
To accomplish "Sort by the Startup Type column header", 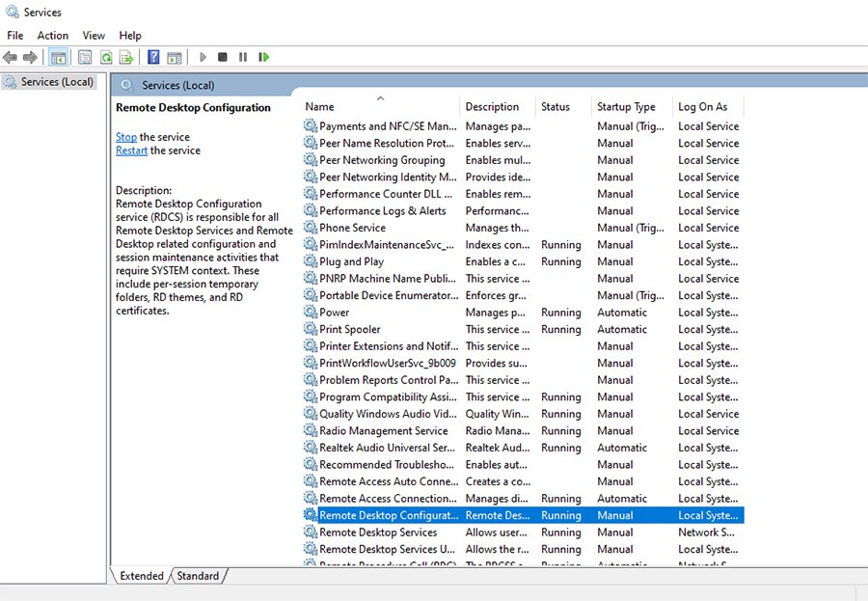I will (x=626, y=107).
